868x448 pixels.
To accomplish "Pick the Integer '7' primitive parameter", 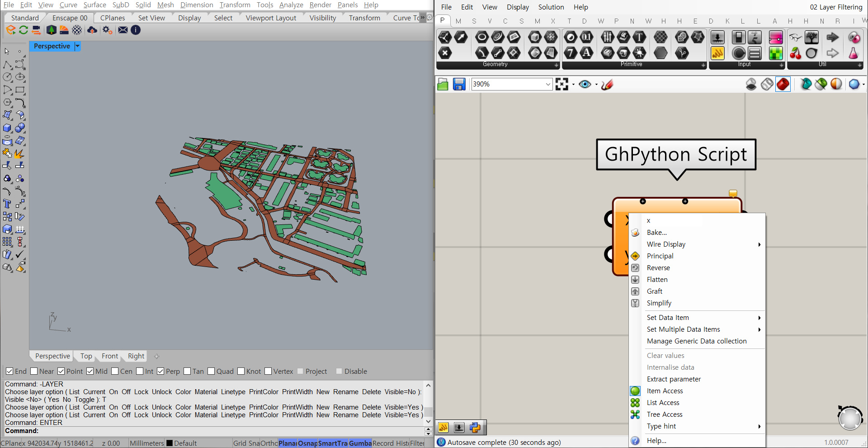I will [x=571, y=53].
